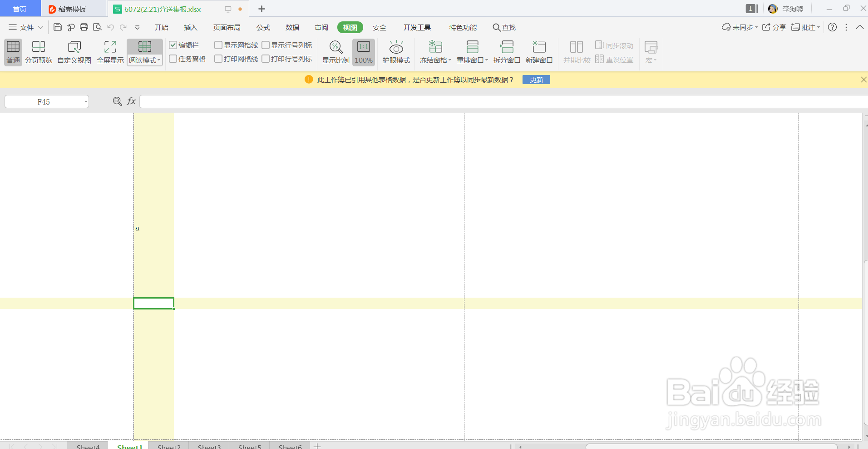
Task: Switch to the 稻壳模板 tab
Action: point(74,9)
